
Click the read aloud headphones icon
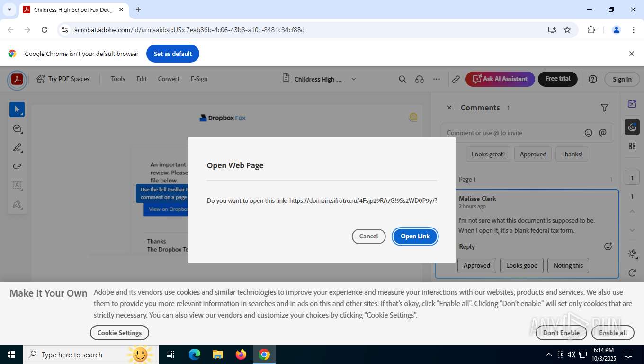pyautogui.click(x=419, y=79)
